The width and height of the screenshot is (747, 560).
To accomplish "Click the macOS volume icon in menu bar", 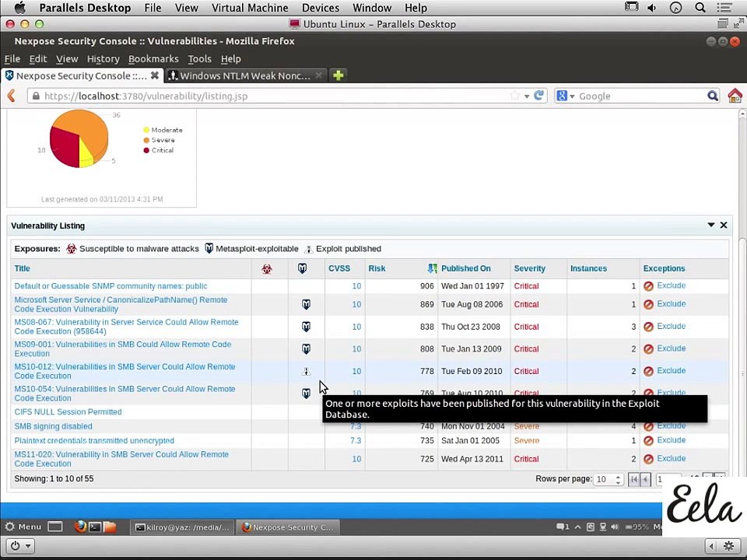I will [652, 8].
